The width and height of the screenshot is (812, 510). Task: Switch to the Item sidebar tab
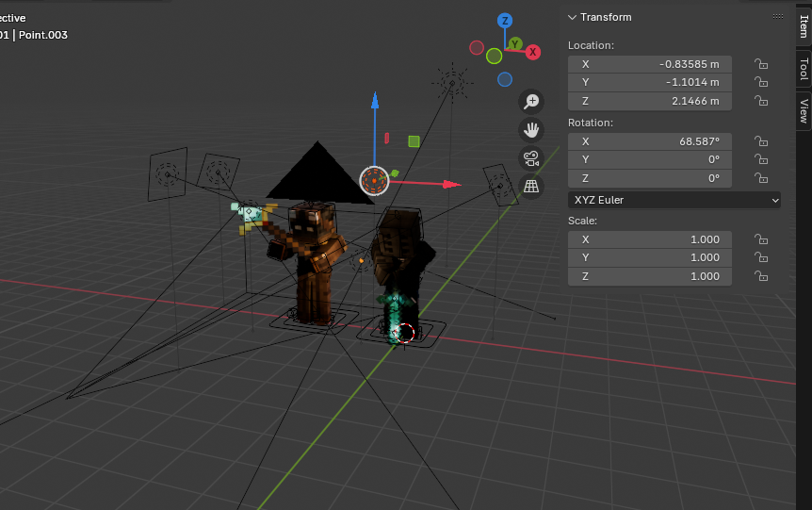click(x=804, y=25)
